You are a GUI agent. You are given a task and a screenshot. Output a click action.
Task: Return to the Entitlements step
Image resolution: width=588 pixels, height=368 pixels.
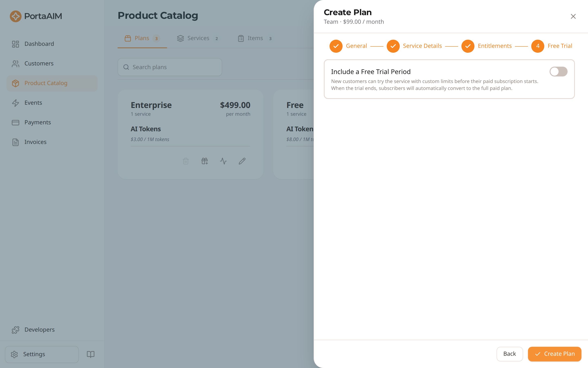click(x=487, y=46)
